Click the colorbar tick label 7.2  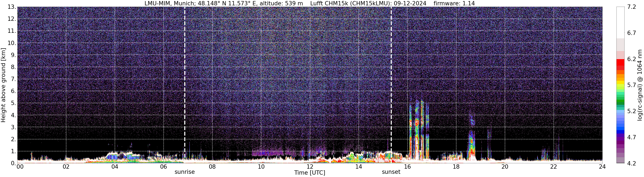click(x=632, y=7)
